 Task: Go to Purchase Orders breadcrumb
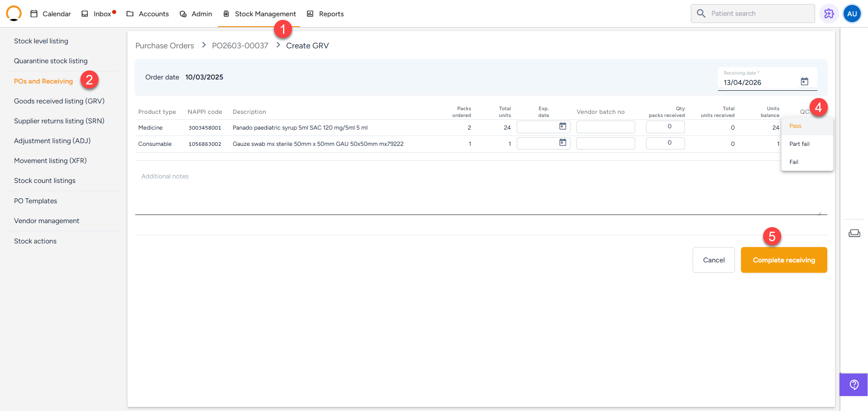pyautogui.click(x=165, y=46)
